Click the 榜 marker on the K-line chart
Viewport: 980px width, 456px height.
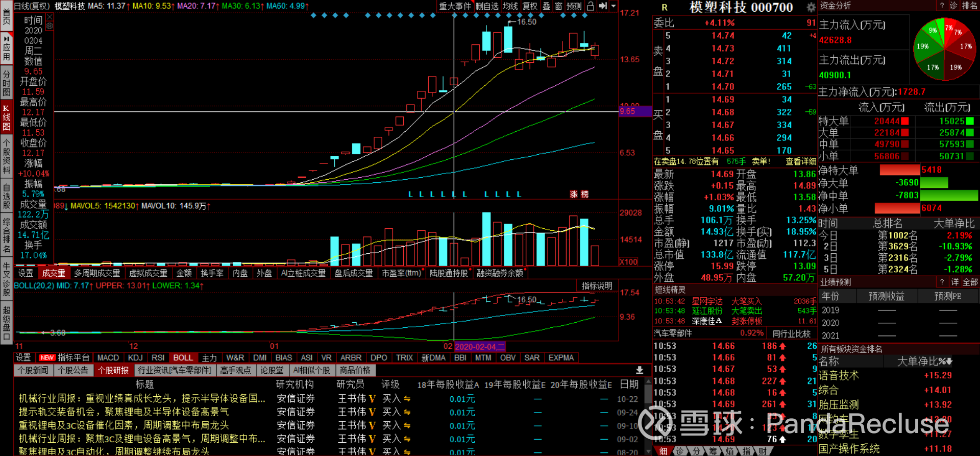(584, 194)
